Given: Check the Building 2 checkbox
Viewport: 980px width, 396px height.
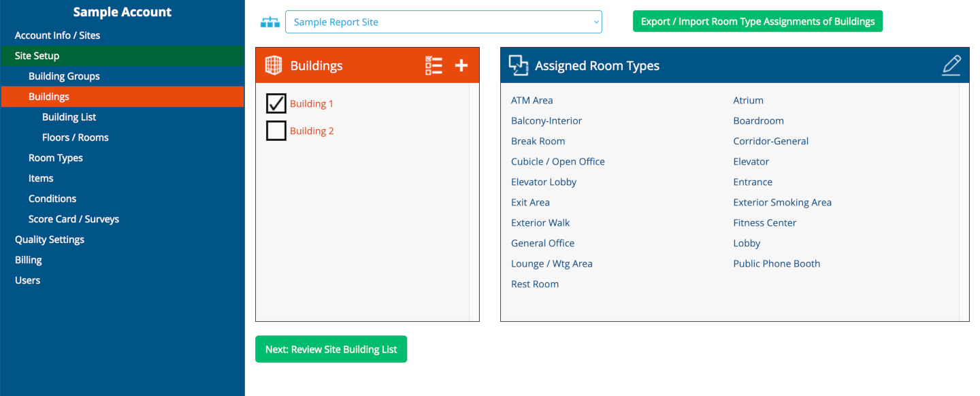Looking at the screenshot, I should click(x=276, y=131).
